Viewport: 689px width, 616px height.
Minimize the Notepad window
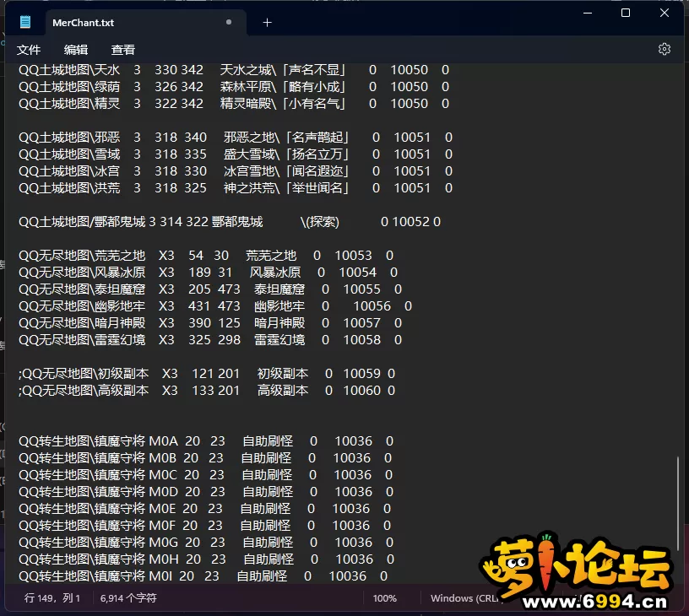coord(588,14)
